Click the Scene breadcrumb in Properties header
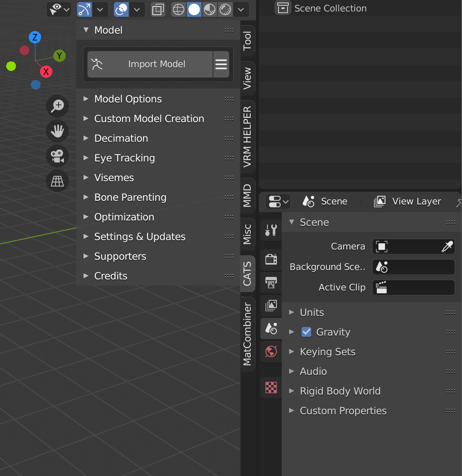The height and width of the screenshot is (476, 462). [x=325, y=201]
